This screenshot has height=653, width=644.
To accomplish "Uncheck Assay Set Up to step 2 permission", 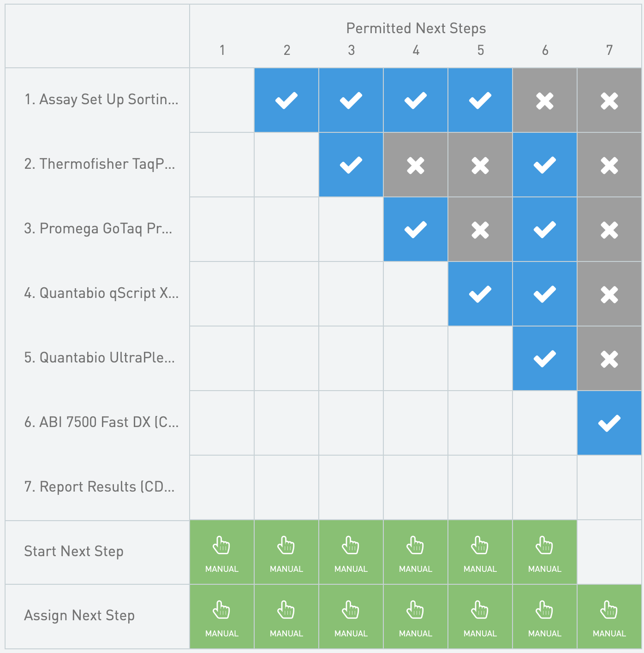I will coord(286,100).
